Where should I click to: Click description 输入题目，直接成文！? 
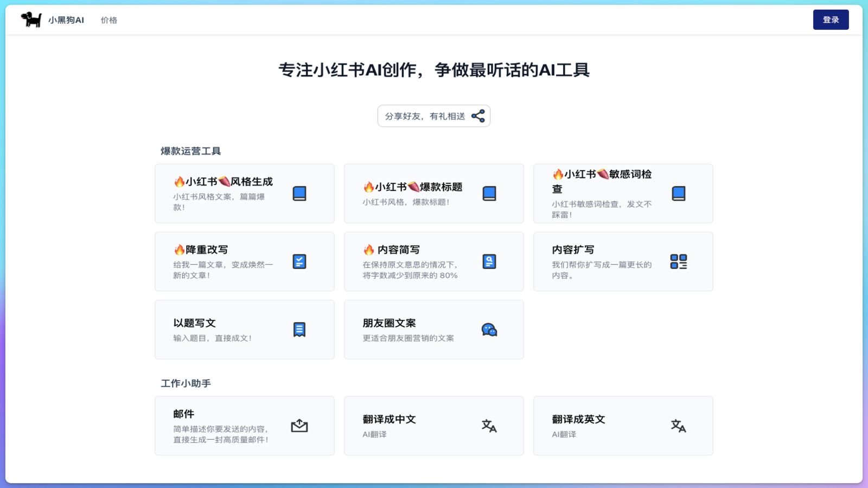[x=213, y=338]
